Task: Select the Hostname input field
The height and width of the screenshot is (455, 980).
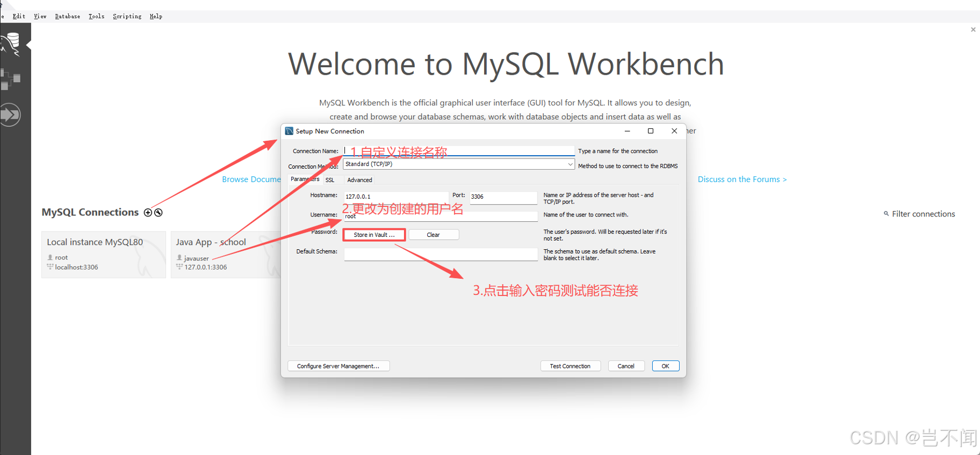Action: coord(396,197)
